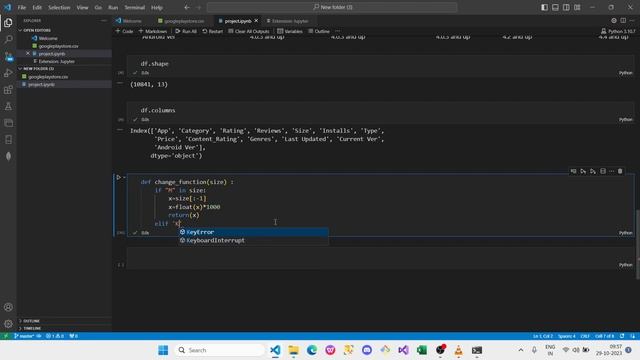The image size is (640, 360).
Task: Toggle secondary side bar layout icon
Action: [x=566, y=7]
